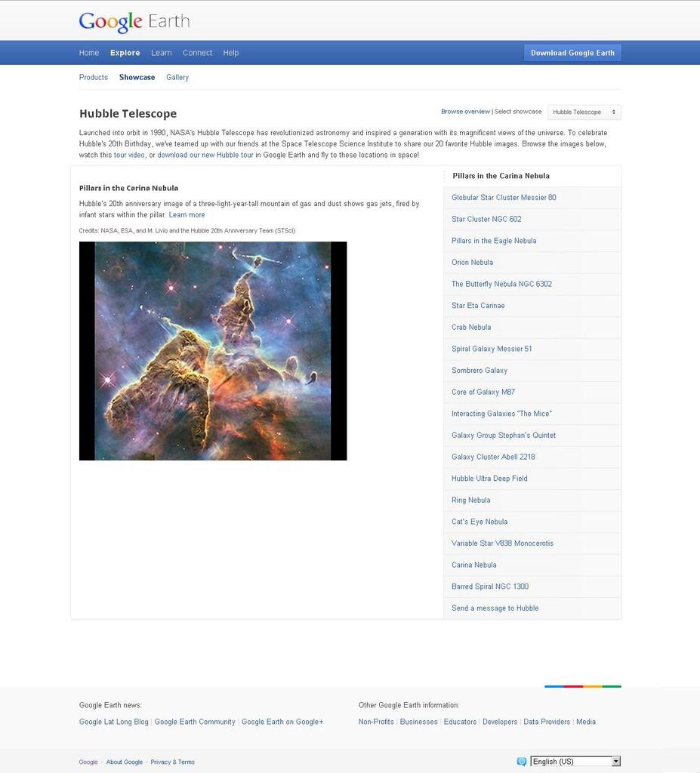Select Crab Nebula in the list

pos(532,328)
